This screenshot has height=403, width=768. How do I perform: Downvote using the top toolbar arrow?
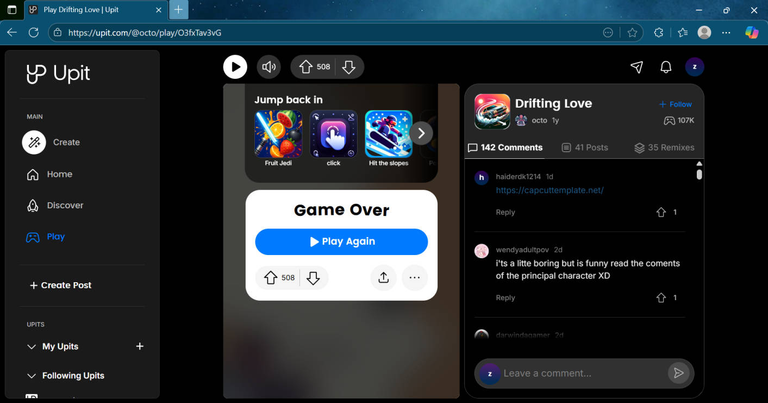point(349,67)
